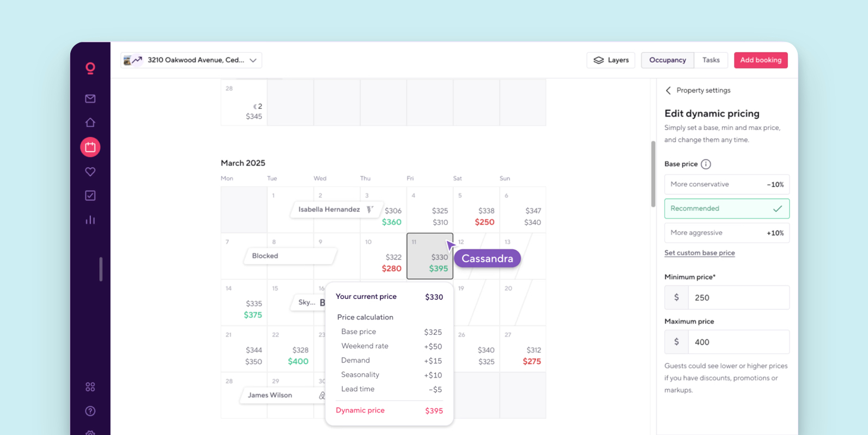
Task: Click the base price info icon
Action: 706,164
